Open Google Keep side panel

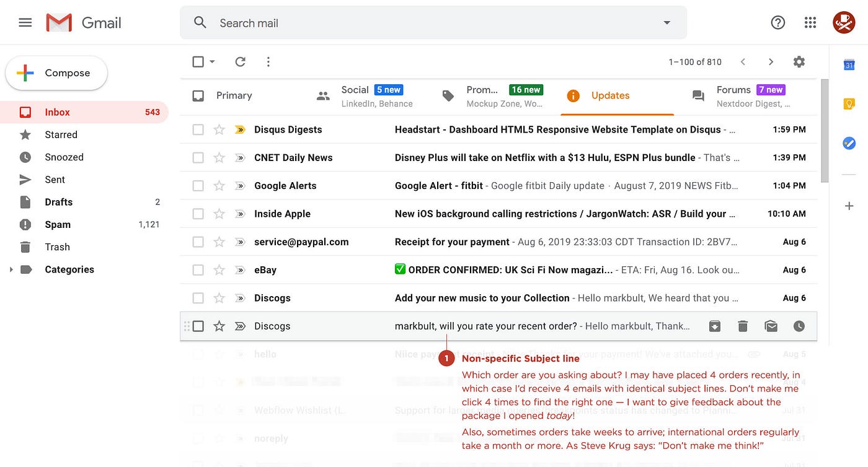click(x=849, y=104)
